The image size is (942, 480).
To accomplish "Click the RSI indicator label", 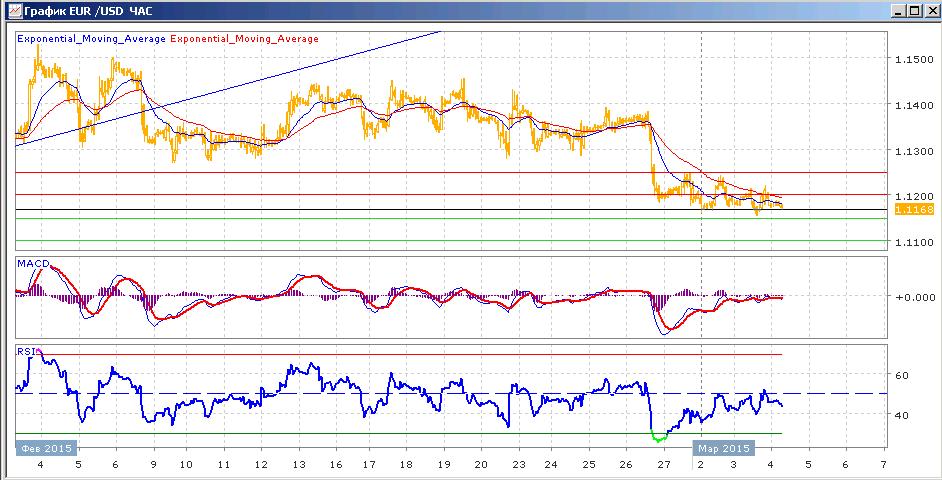I will click(26, 352).
